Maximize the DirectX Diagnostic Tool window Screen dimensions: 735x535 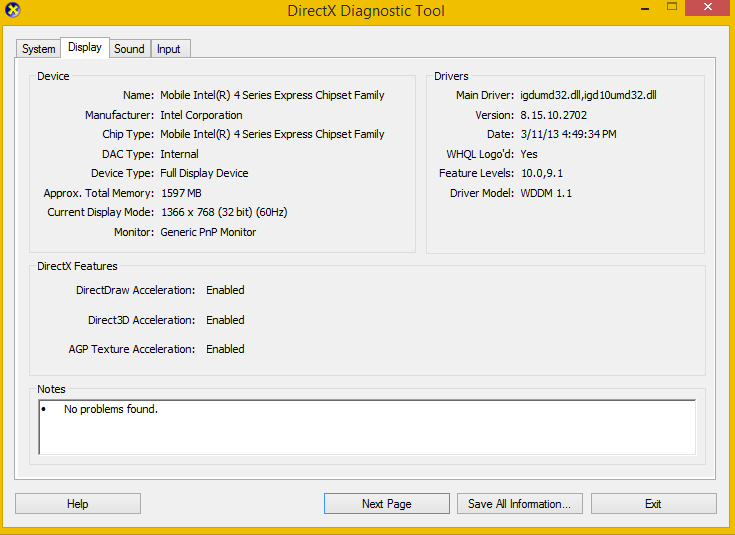pyautogui.click(x=672, y=7)
